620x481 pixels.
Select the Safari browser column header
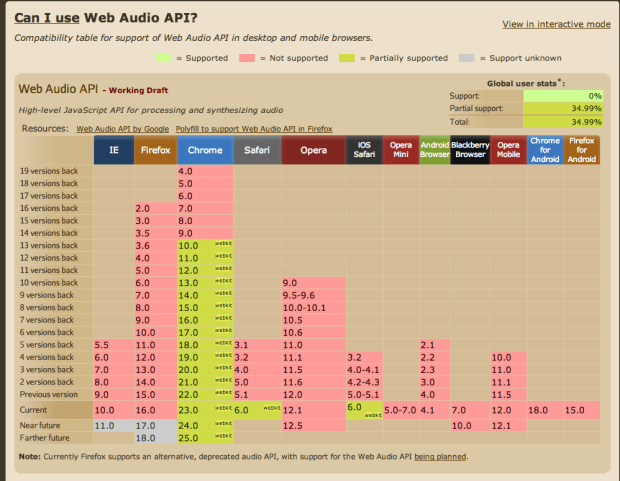coord(256,151)
